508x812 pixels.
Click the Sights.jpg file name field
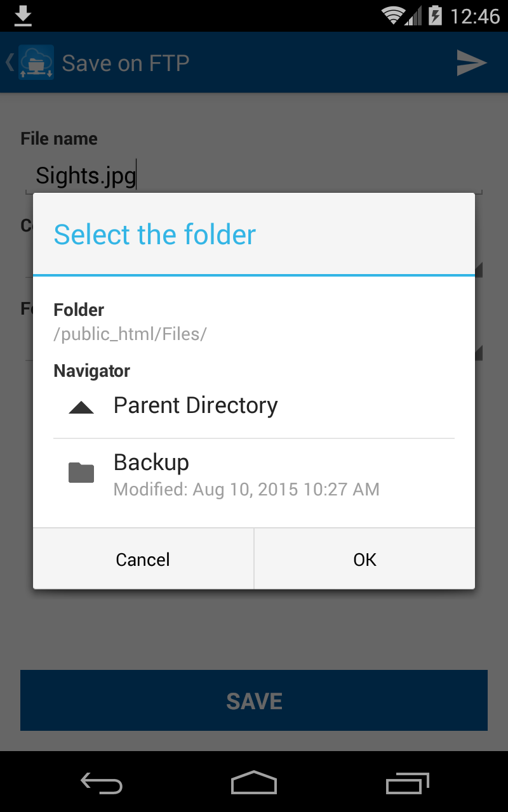click(x=254, y=176)
